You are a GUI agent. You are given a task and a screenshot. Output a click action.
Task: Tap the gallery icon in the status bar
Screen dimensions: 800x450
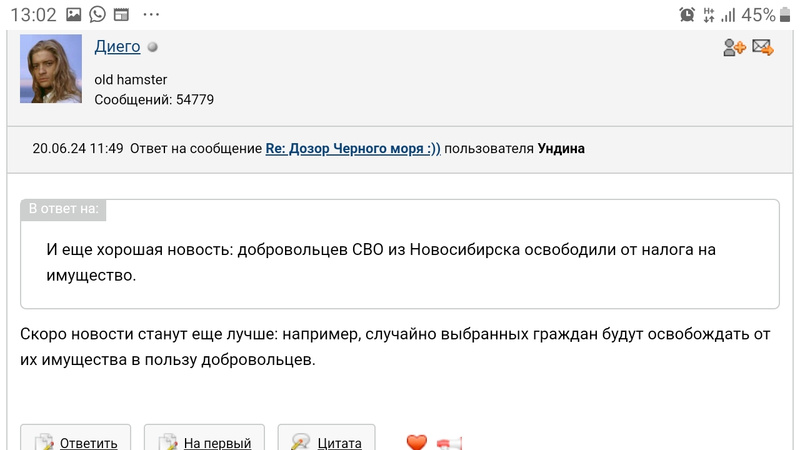(73, 14)
